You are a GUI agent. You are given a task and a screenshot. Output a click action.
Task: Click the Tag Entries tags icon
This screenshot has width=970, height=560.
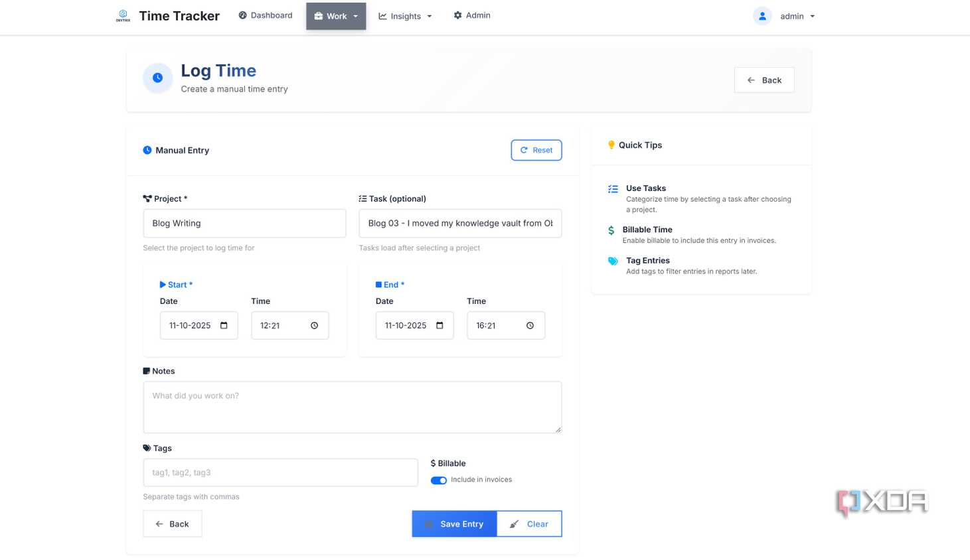coord(613,261)
